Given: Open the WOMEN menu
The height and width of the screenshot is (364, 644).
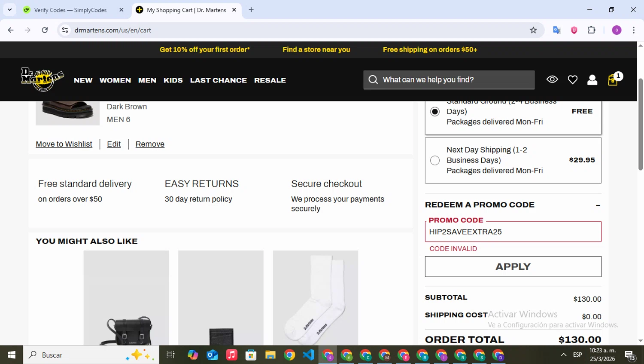Looking at the screenshot, I should (115, 80).
